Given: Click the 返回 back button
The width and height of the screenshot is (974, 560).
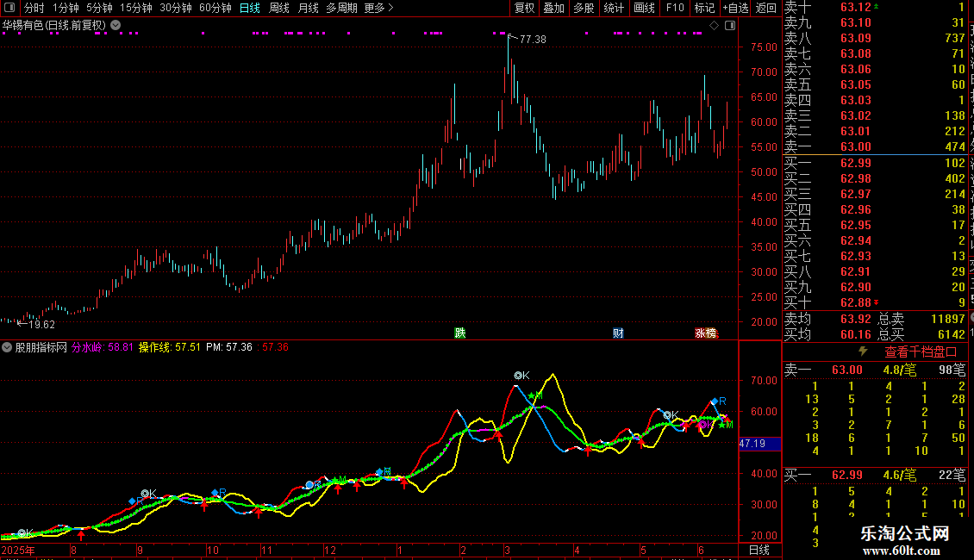Looking at the screenshot, I should pyautogui.click(x=766, y=8).
